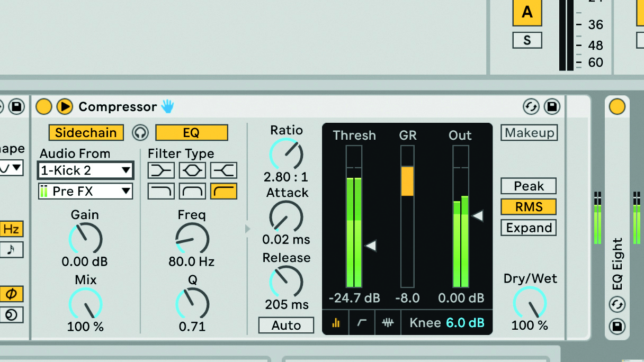Click the 0.00 dB output value
Image resolution: width=644 pixels, height=362 pixels.
(x=461, y=298)
